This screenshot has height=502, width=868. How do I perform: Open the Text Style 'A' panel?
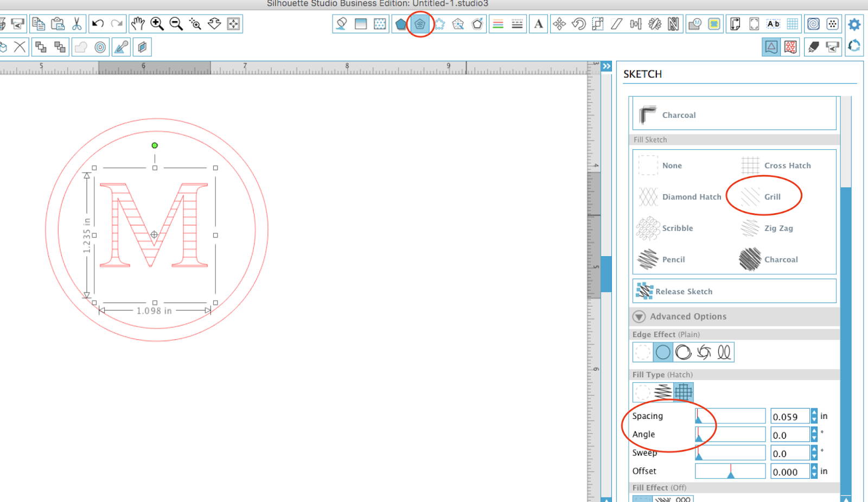coord(538,24)
